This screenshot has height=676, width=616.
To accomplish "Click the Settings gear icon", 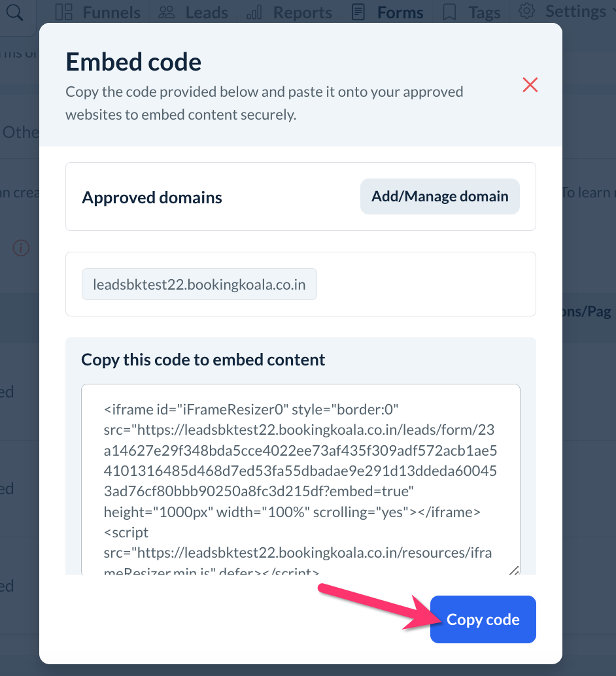I will (x=526, y=10).
